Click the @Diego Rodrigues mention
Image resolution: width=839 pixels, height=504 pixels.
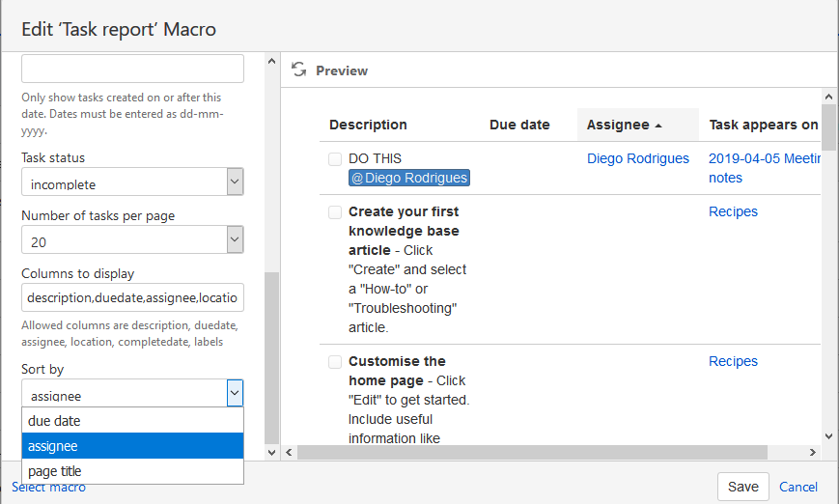[409, 178]
